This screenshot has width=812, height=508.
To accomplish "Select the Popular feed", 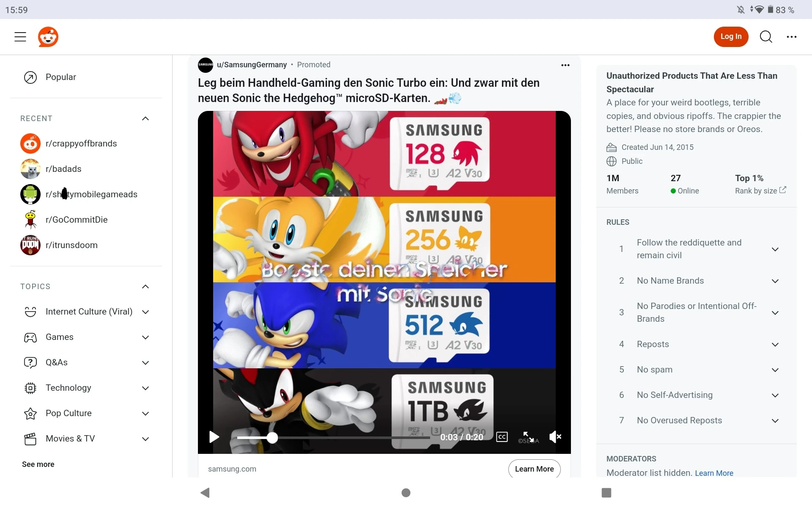I will click(x=61, y=77).
